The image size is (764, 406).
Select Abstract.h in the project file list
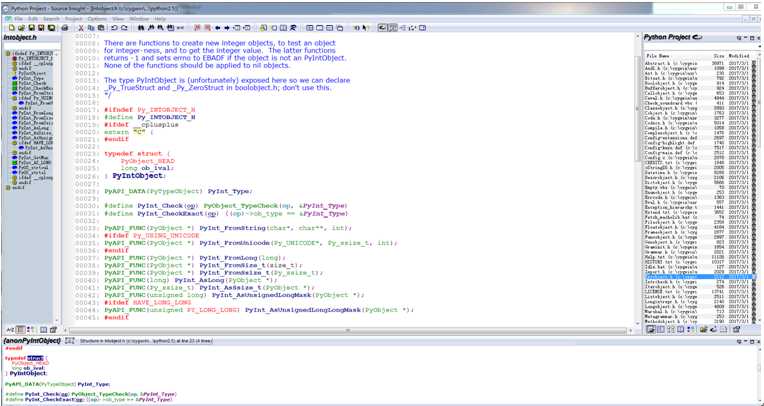tap(671, 63)
